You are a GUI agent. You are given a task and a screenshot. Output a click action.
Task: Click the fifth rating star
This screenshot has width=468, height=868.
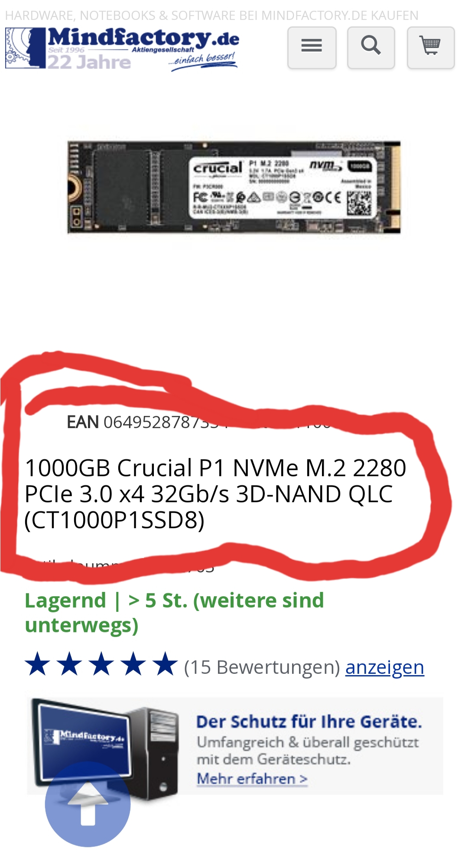(165, 664)
